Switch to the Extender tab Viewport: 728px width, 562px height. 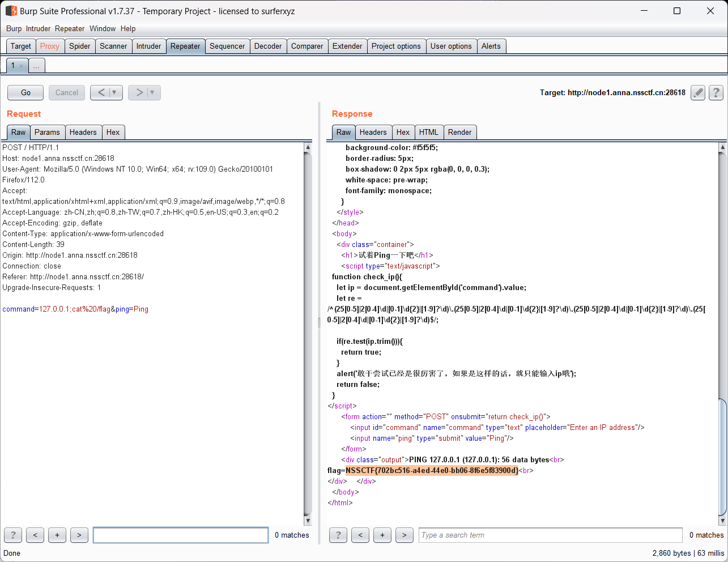pos(347,46)
